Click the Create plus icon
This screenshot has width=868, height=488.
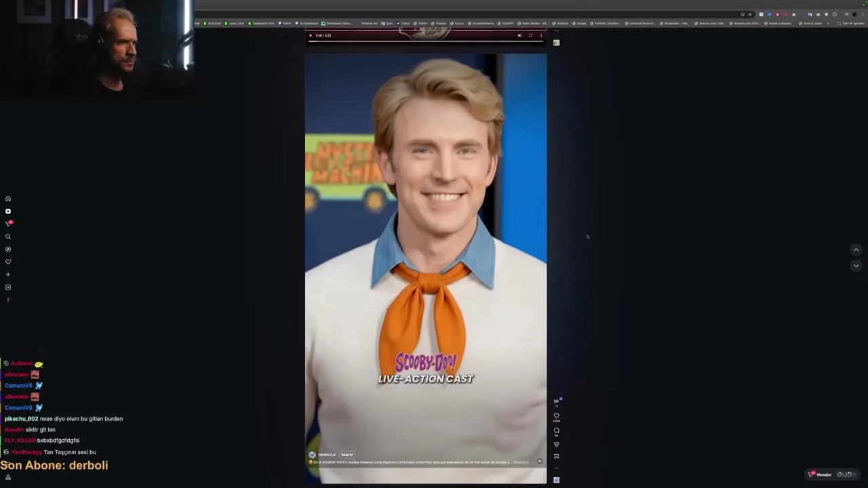coord(8,274)
